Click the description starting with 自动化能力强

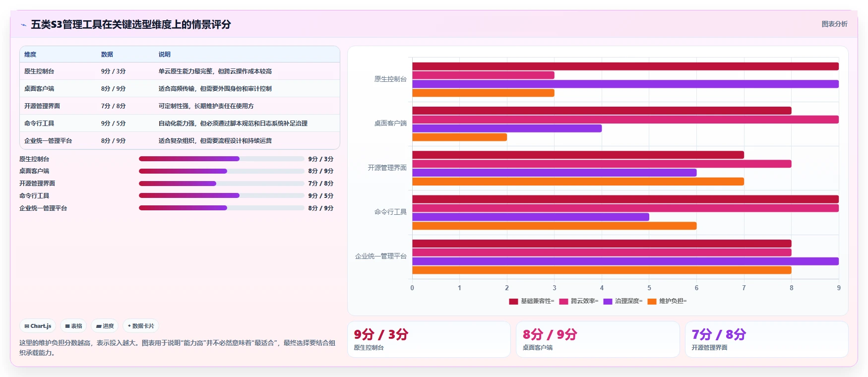point(233,124)
